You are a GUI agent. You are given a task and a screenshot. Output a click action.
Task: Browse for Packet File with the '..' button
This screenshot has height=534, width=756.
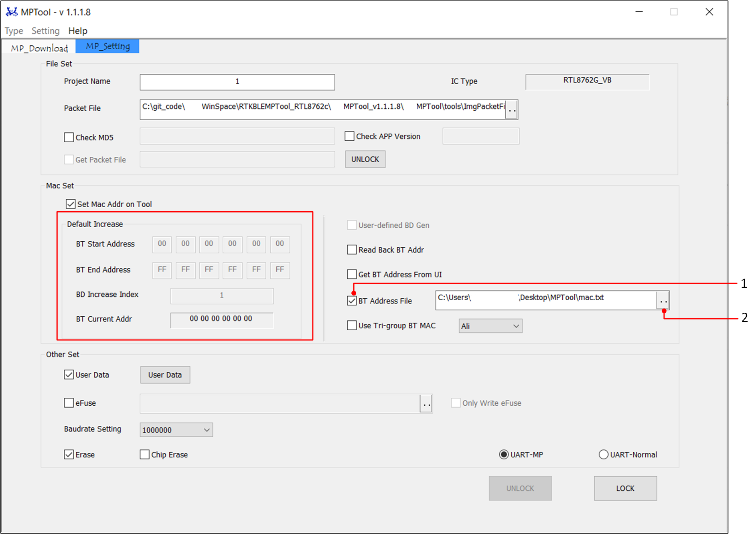tap(511, 109)
